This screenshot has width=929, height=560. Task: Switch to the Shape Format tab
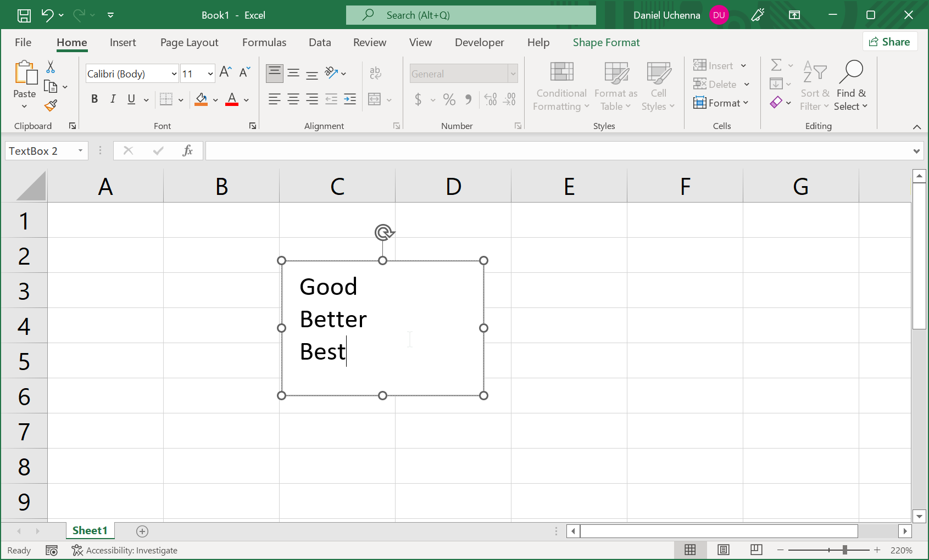coord(606,43)
